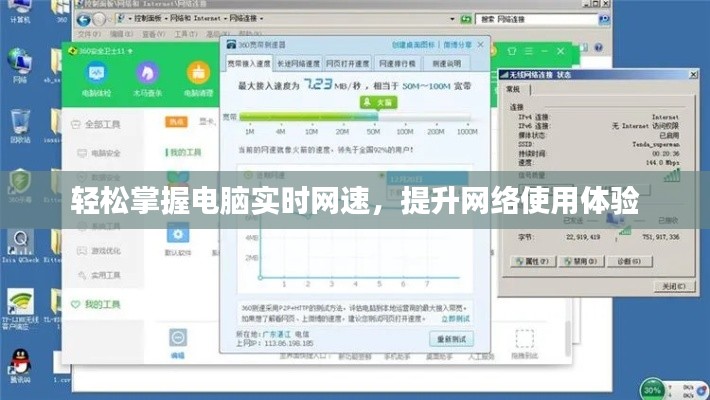Click the 上网IP 113.86.198.185 text

(274, 343)
